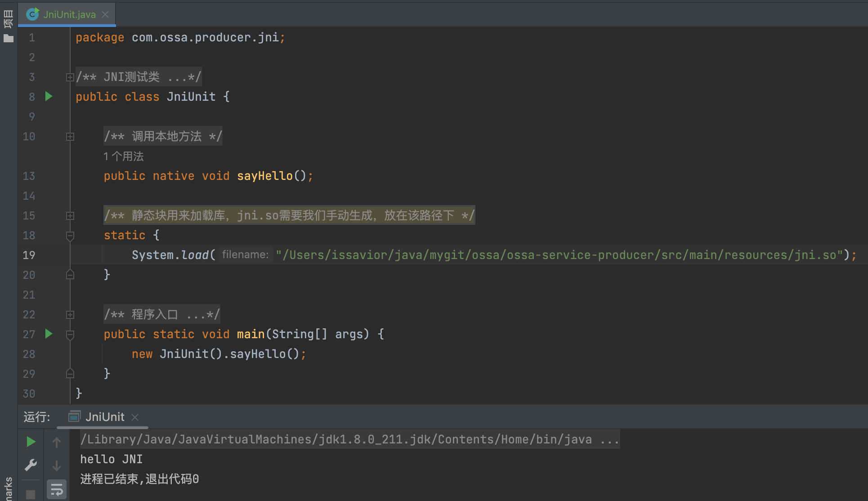Click the 运行: panel label
Screen dimensions: 868x501
(37, 417)
